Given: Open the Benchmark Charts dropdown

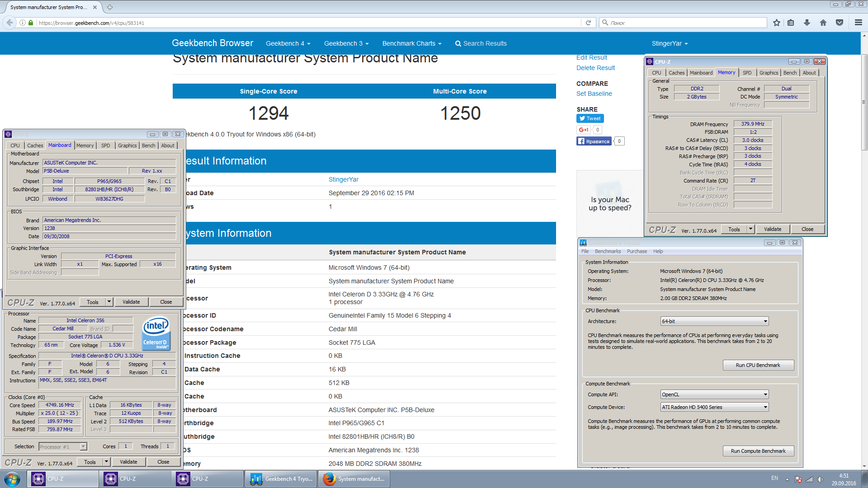Looking at the screenshot, I should point(412,43).
